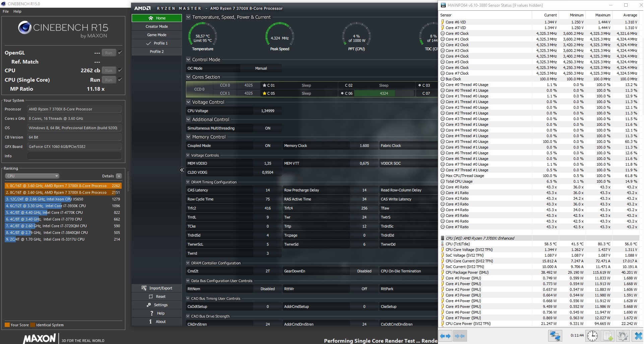Toggle GearDownEn Disabled value
Image resolution: width=644 pixels, height=344 pixels.
[364, 271]
